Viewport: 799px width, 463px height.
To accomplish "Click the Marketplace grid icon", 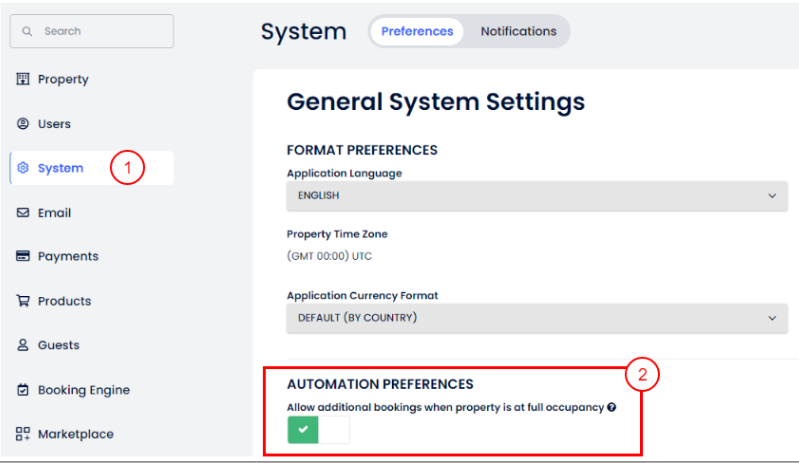I will [23, 434].
